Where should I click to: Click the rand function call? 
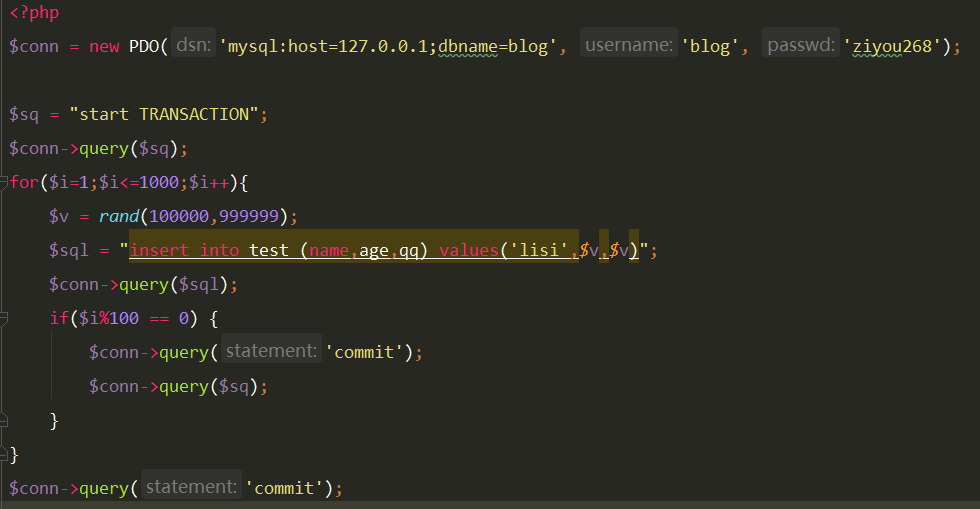[x=119, y=216]
